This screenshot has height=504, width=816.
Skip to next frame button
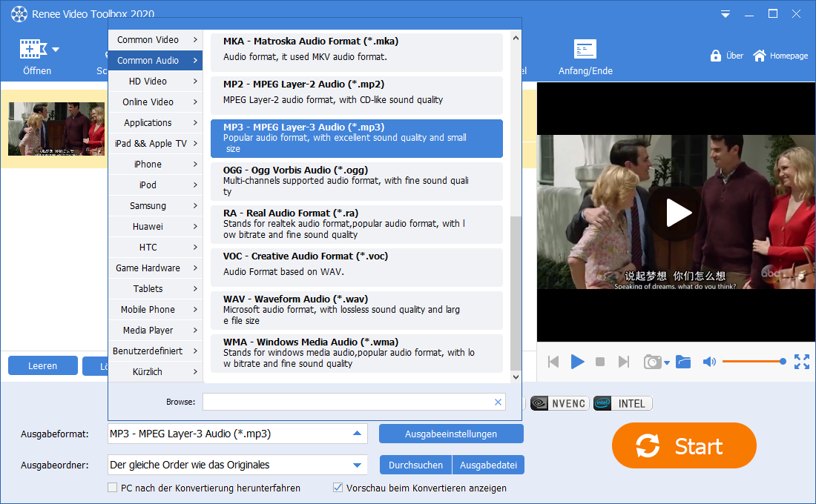point(623,362)
